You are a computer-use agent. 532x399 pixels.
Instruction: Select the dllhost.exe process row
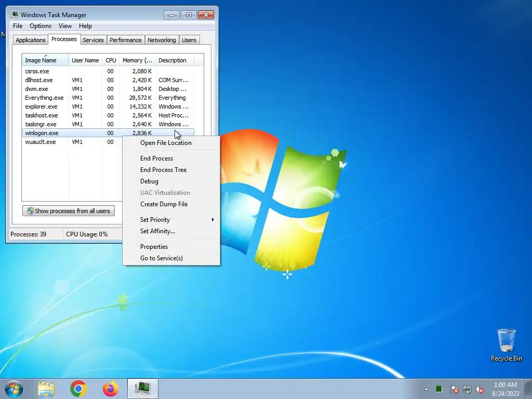[x=108, y=80]
